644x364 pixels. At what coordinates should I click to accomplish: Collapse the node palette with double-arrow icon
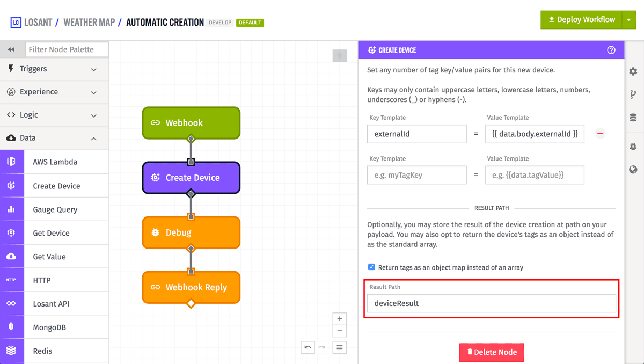11,49
